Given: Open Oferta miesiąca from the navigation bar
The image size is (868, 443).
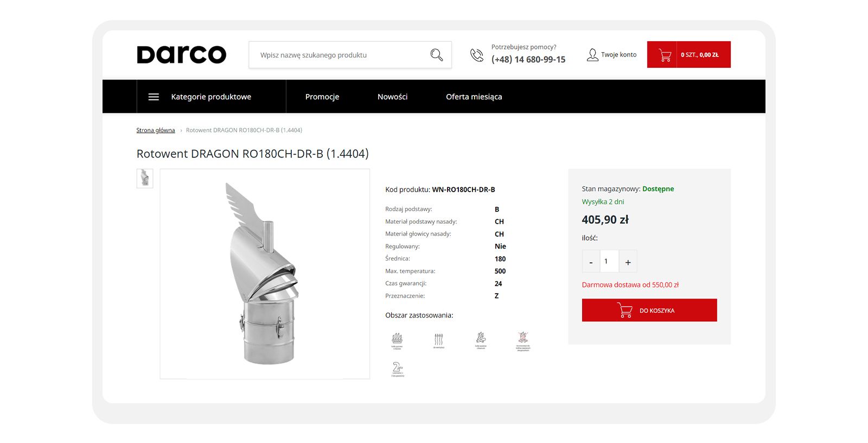Looking at the screenshot, I should point(474,97).
